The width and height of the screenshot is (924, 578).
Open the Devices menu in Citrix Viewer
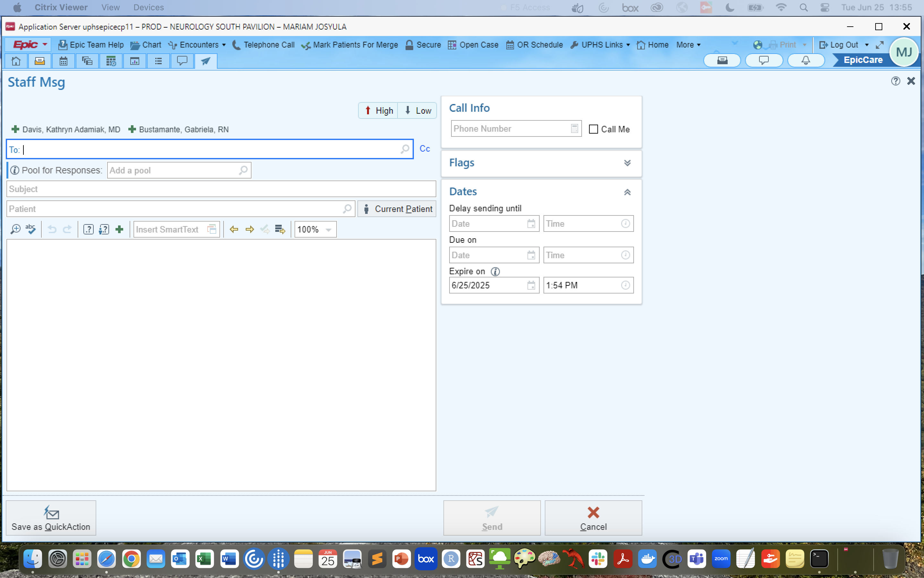pyautogui.click(x=149, y=7)
